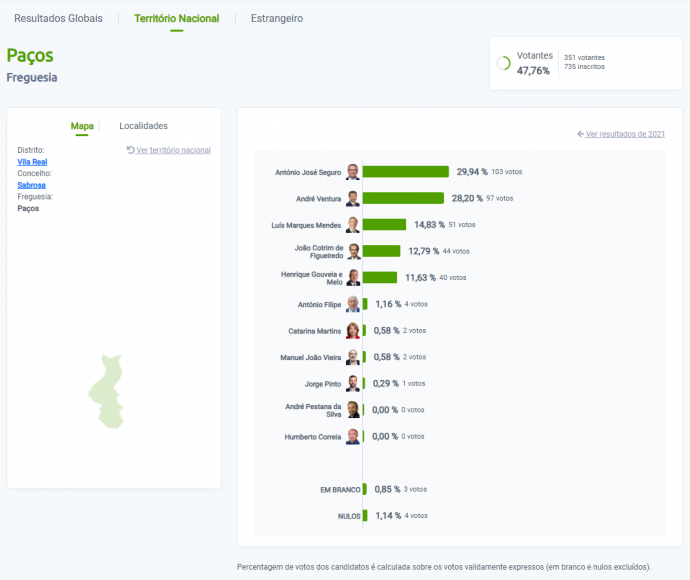This screenshot has height=580, width=690.
Task: Click the Ver território nacional link
Action: 173,150
